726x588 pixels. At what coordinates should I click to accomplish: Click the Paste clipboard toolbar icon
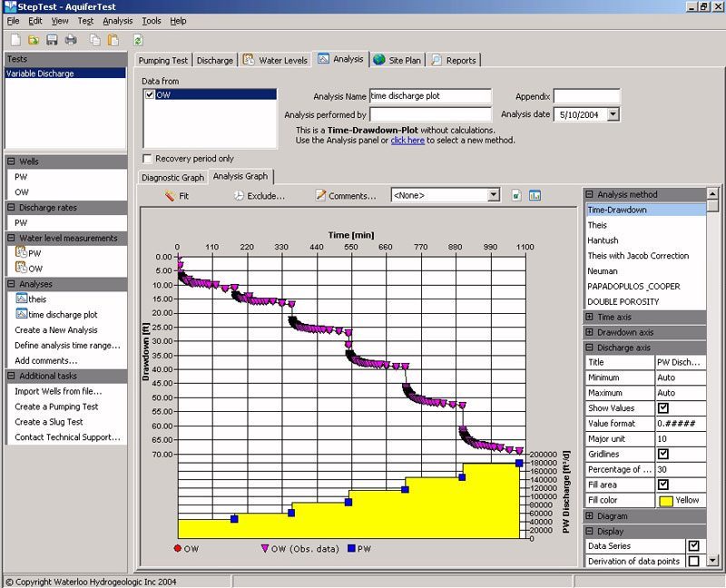pyautogui.click(x=113, y=40)
